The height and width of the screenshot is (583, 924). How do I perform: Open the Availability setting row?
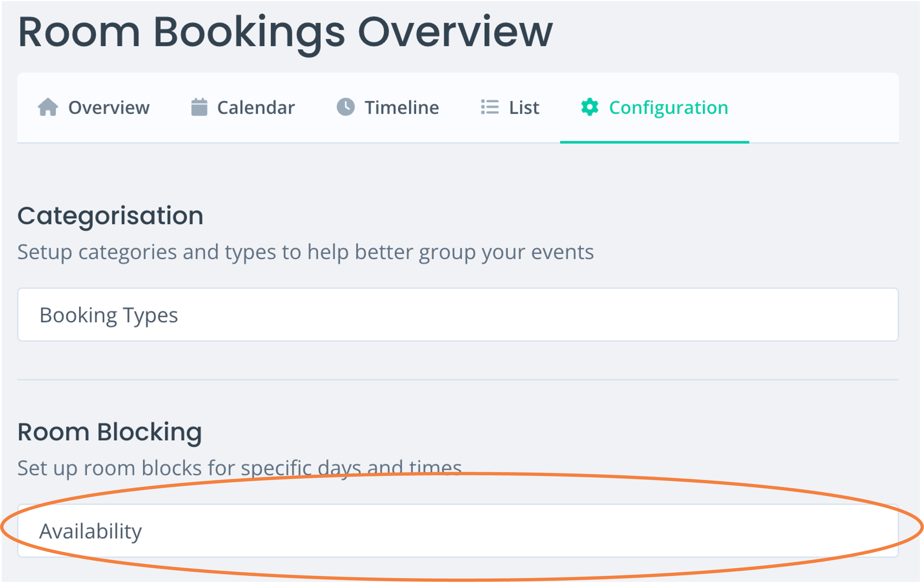point(458,531)
